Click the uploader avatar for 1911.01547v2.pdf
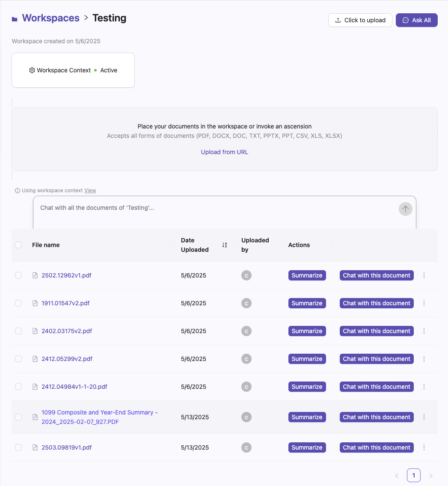 pos(246,303)
